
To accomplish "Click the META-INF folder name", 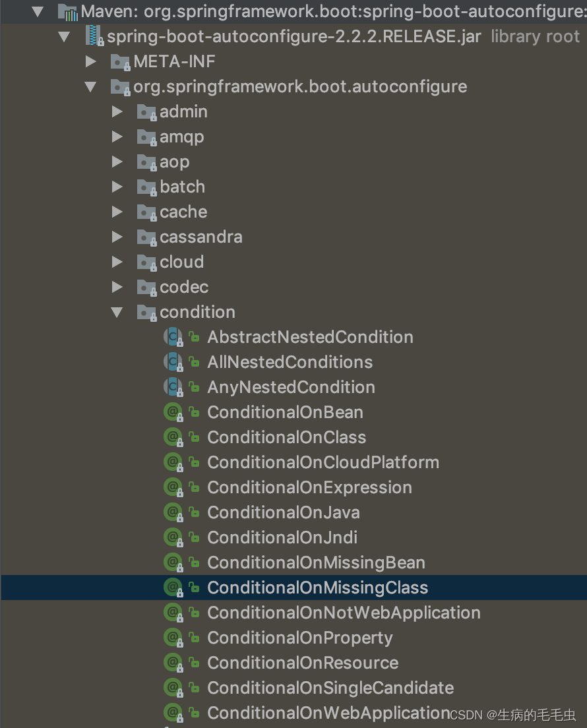I will [174, 62].
